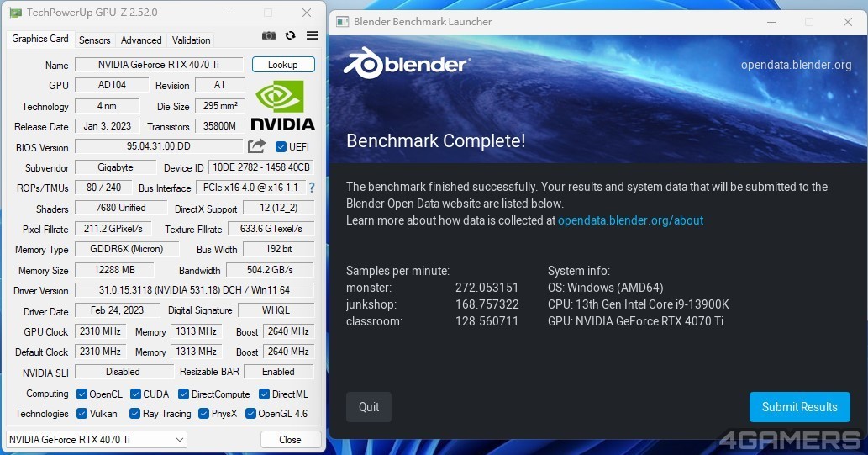Toggle the OpenGL 4.6 checkbox
Viewport: 868px width, 455px height.
click(250, 414)
